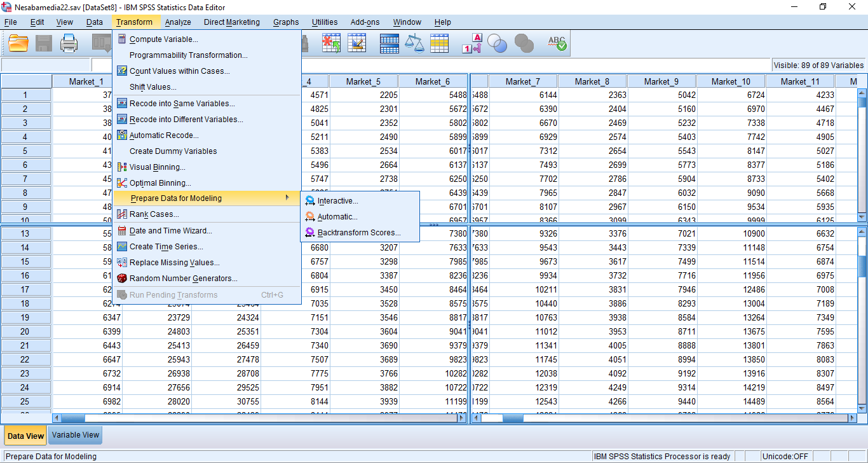Click the Value Labels icon with letter A
The height and width of the screenshot is (463, 868).
pyautogui.click(x=472, y=43)
